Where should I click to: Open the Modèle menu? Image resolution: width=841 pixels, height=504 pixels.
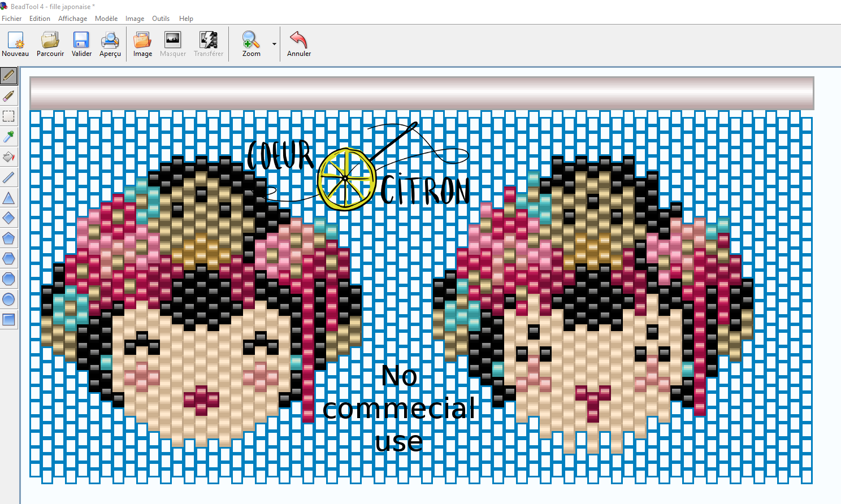[x=106, y=19]
